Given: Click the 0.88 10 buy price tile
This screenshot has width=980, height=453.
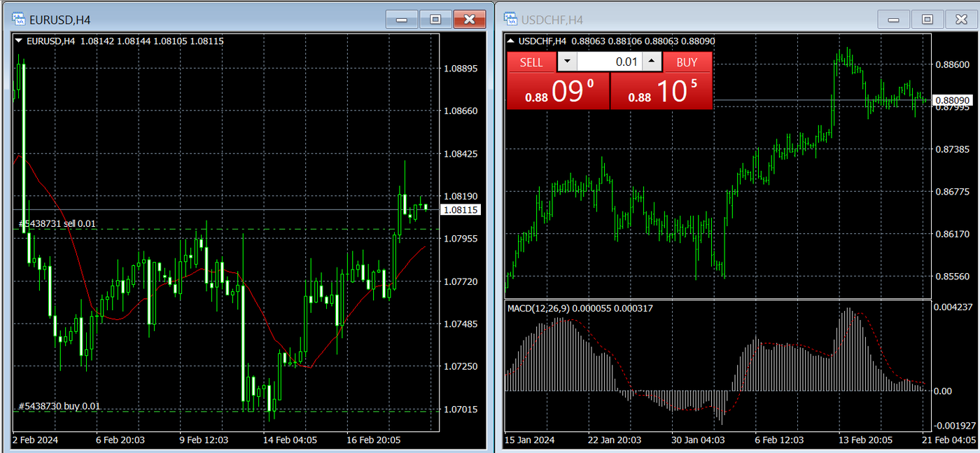Looking at the screenshot, I should pos(661,91).
